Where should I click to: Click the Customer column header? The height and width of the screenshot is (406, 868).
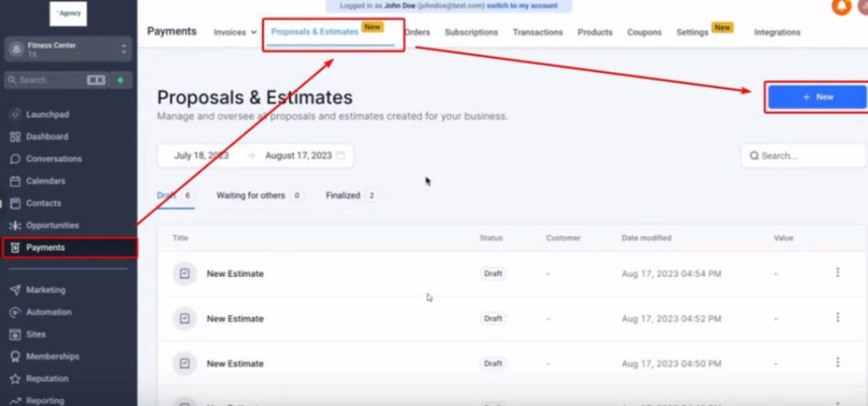pos(563,237)
